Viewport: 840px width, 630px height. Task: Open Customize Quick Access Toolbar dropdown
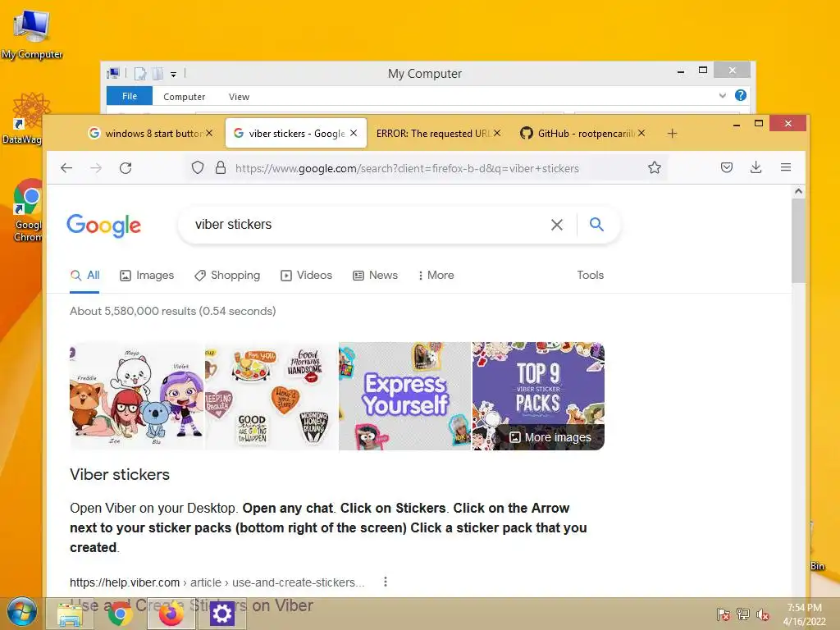click(174, 75)
